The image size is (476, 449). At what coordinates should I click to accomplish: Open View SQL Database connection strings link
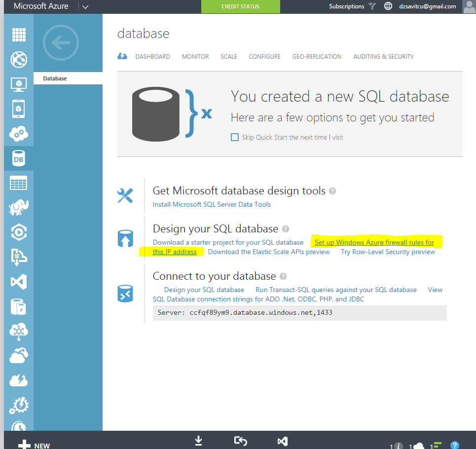[258, 299]
